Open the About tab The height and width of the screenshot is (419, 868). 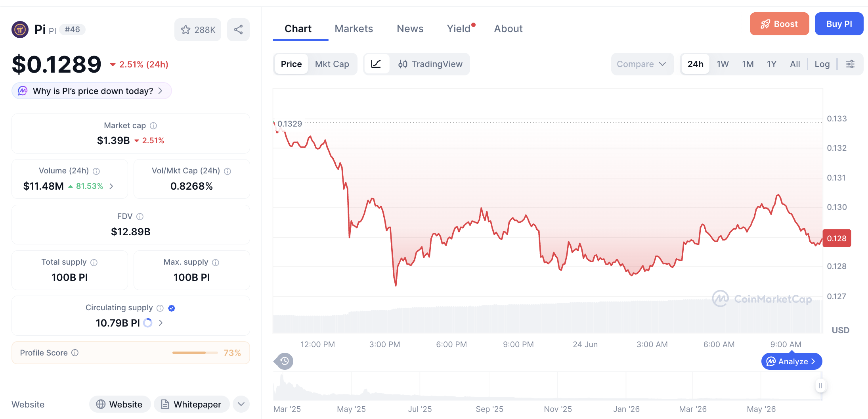click(x=508, y=29)
